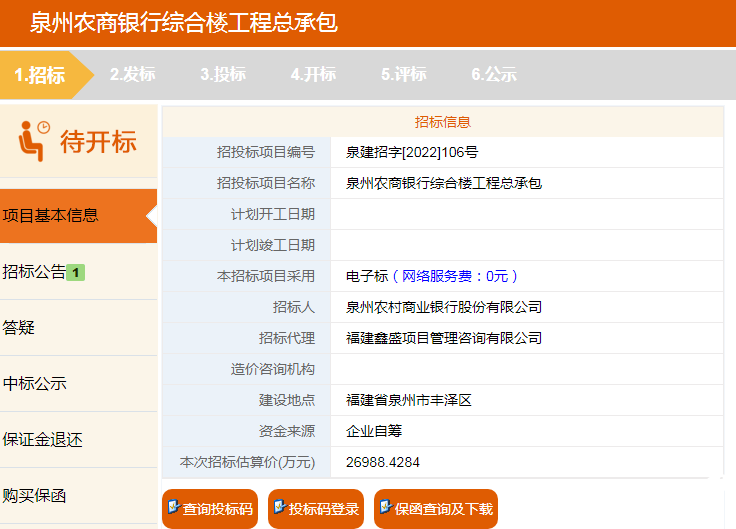The width and height of the screenshot is (736, 529).
Task: Go to step 5.评标
Action: tap(404, 74)
